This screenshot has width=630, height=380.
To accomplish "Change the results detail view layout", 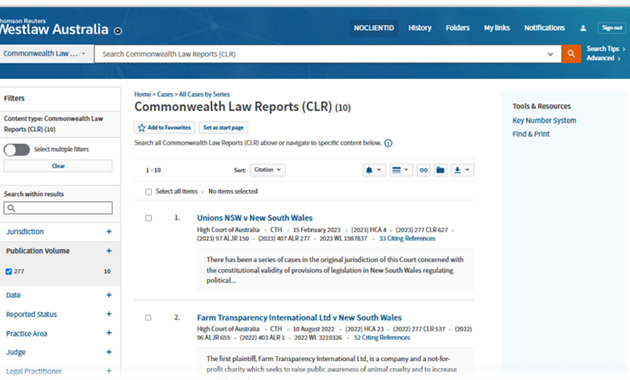I will click(x=400, y=170).
